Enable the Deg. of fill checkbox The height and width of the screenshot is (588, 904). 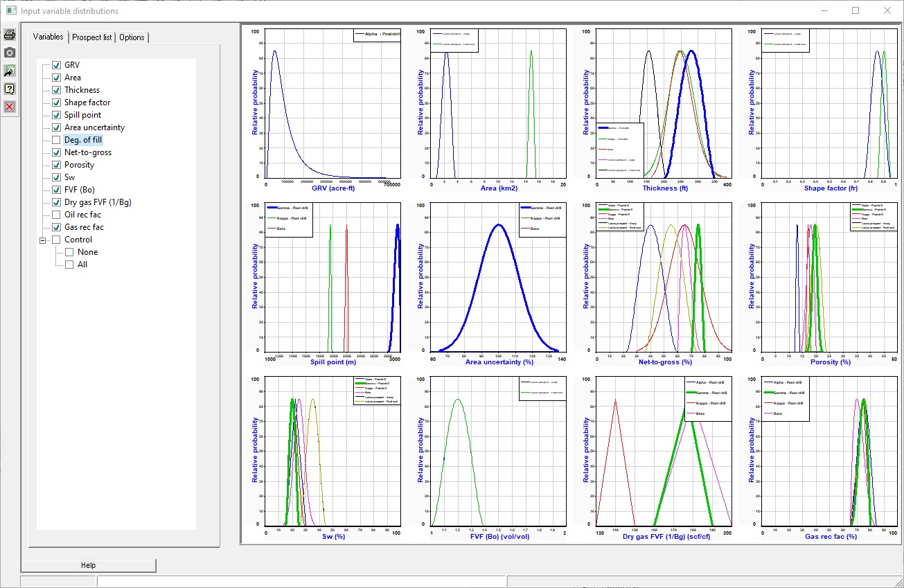click(57, 140)
